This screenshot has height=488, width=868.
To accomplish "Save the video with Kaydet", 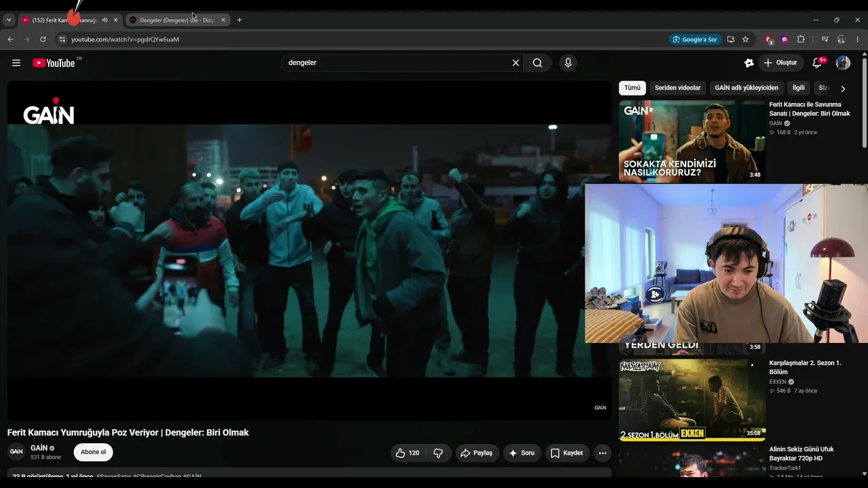I will tap(567, 453).
